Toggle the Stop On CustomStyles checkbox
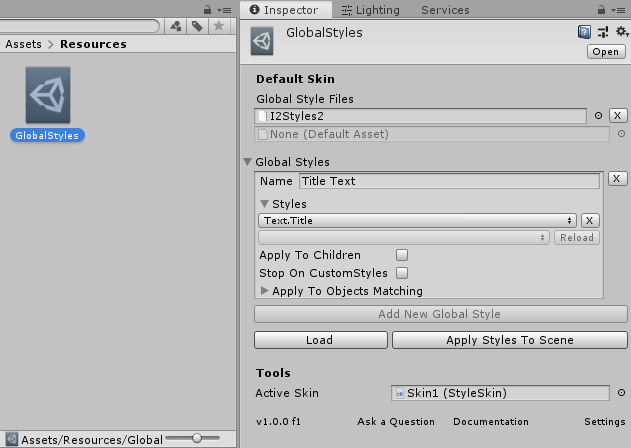This screenshot has width=631, height=448. click(402, 272)
